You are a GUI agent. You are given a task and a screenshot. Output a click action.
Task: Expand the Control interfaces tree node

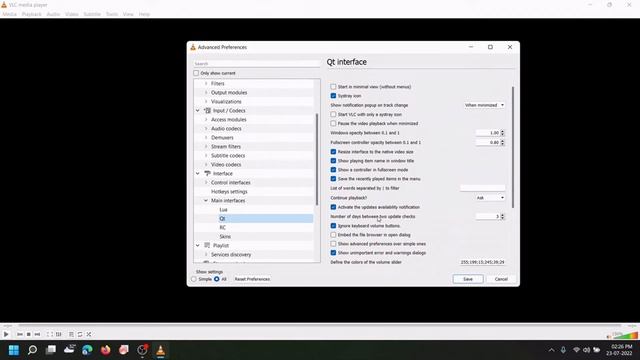point(206,182)
